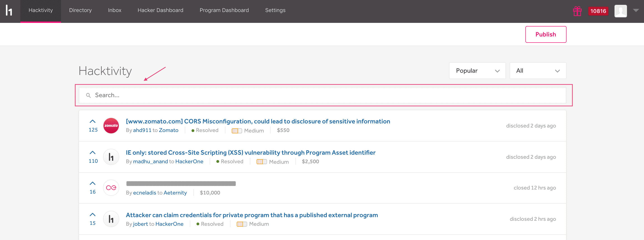Click the user avatar profile picture
644x240 pixels.
pos(620,11)
